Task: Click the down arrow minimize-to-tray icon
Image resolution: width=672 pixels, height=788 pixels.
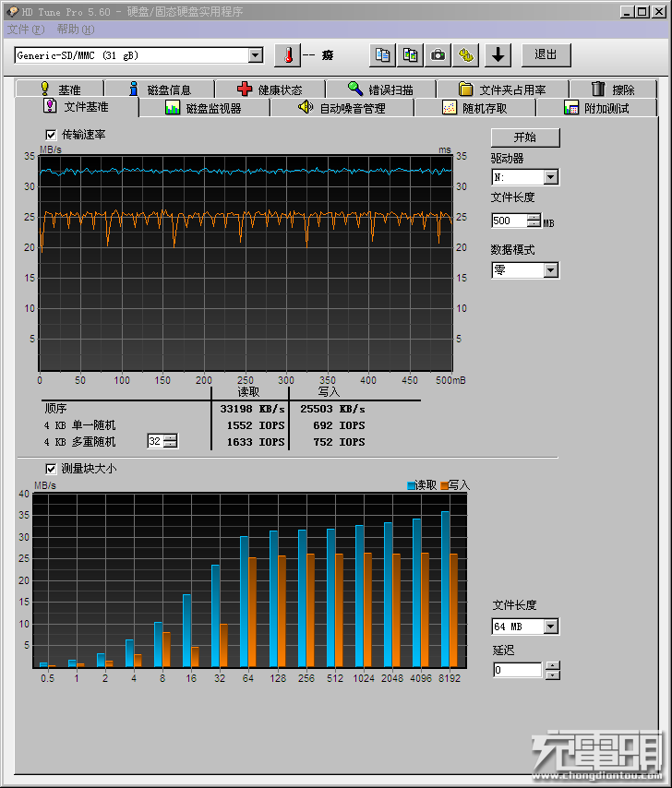Action: 498,55
